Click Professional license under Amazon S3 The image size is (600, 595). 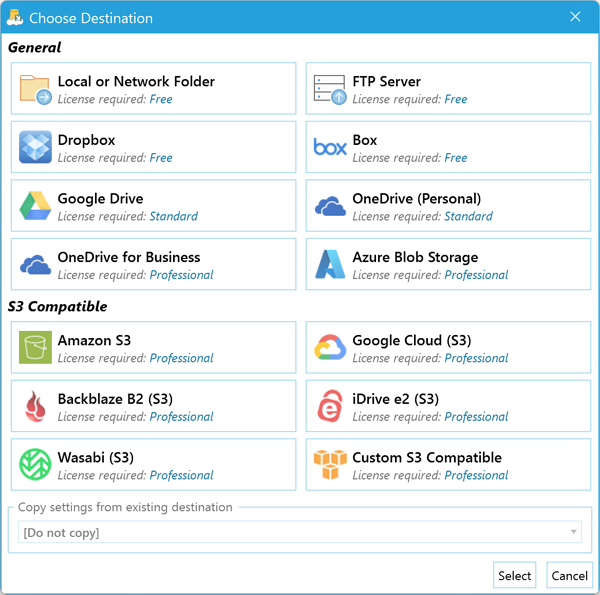coord(181,358)
